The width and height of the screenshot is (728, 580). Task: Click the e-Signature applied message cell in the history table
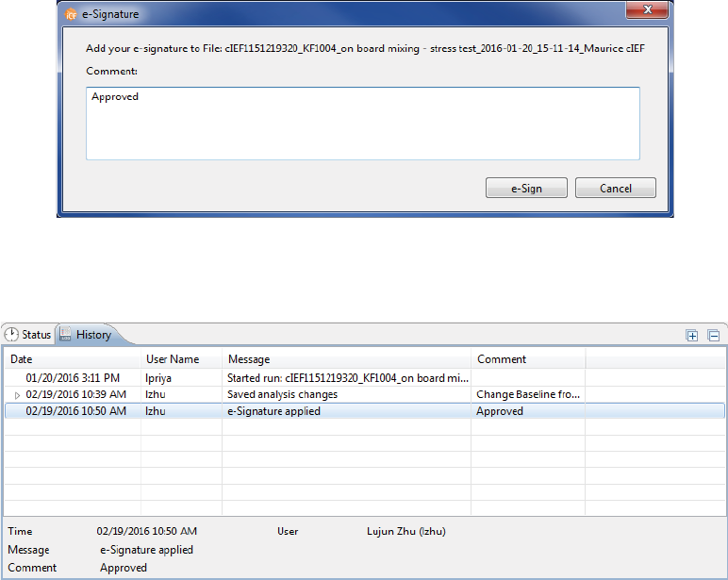273,411
